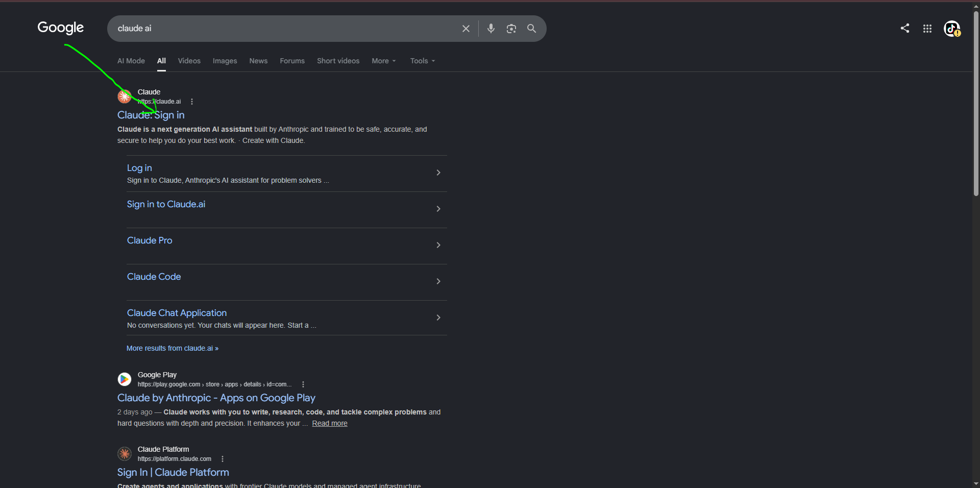This screenshot has height=488, width=980.
Task: Click More results from claude.ai link
Action: 173,348
